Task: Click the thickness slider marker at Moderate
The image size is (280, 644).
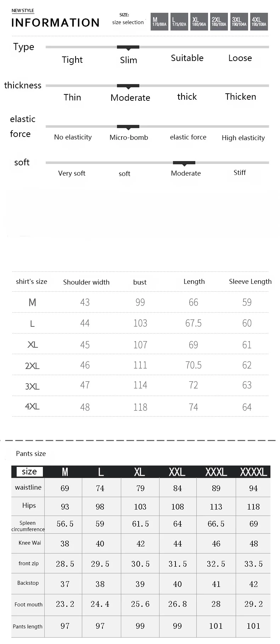Action: coord(128,86)
